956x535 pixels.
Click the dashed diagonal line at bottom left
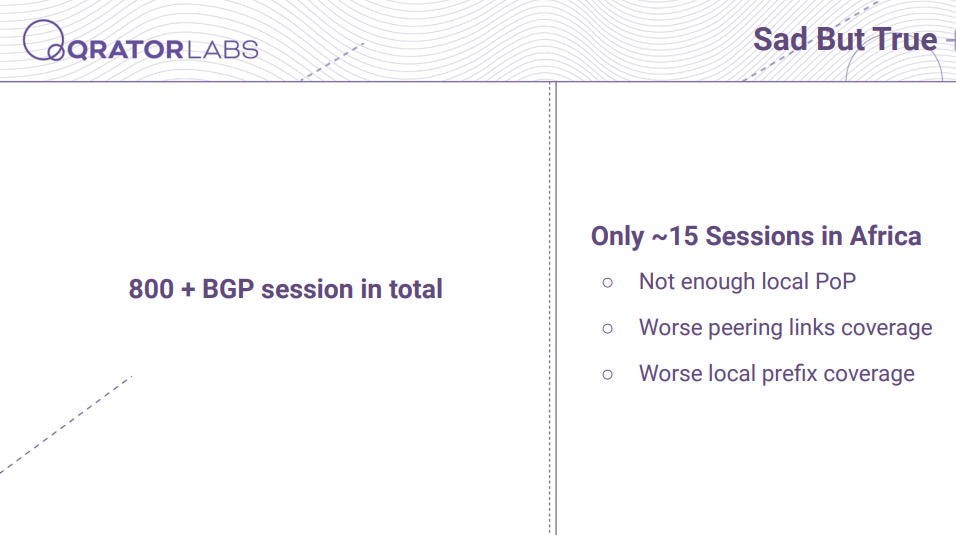tap(66, 425)
